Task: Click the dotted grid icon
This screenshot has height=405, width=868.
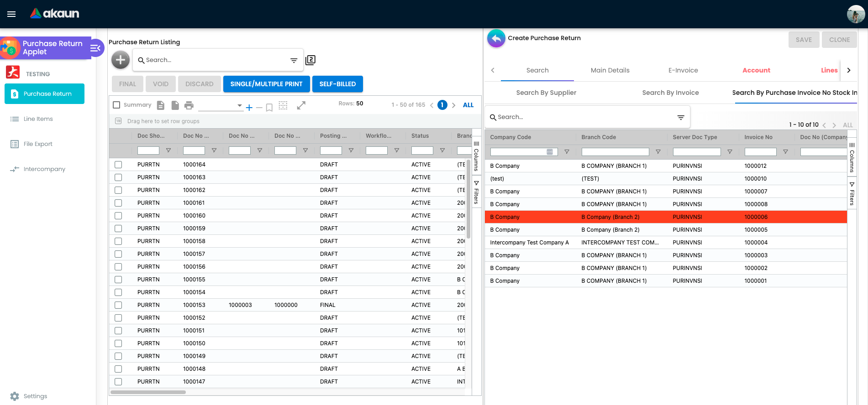Action: tap(283, 105)
